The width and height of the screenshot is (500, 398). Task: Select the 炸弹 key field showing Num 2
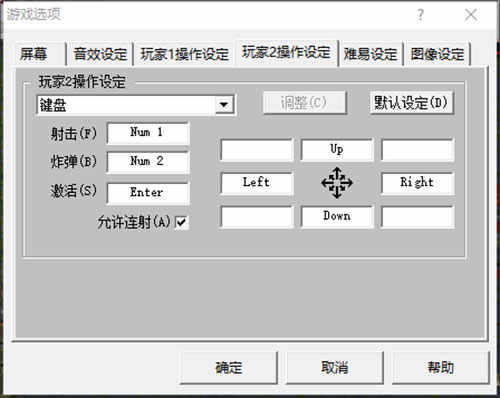(148, 162)
